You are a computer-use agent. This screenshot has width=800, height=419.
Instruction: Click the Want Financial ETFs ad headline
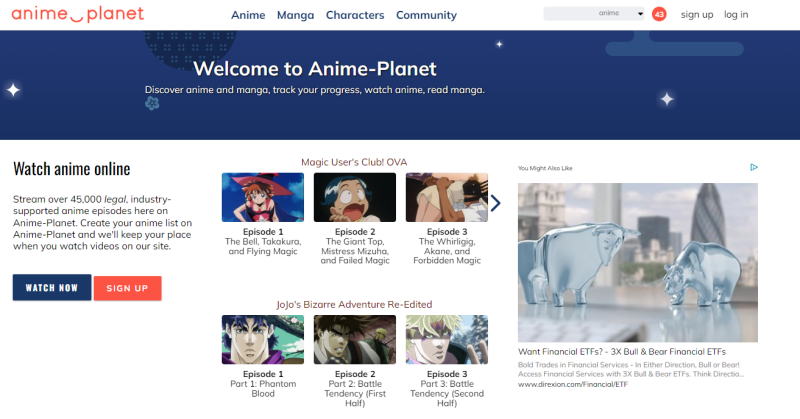622,352
